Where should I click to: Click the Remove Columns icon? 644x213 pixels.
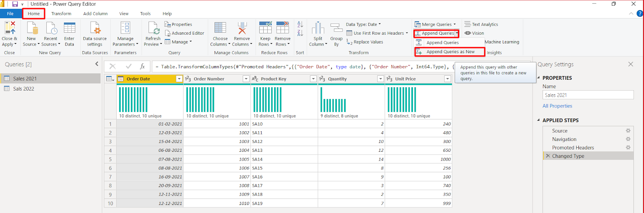click(242, 28)
